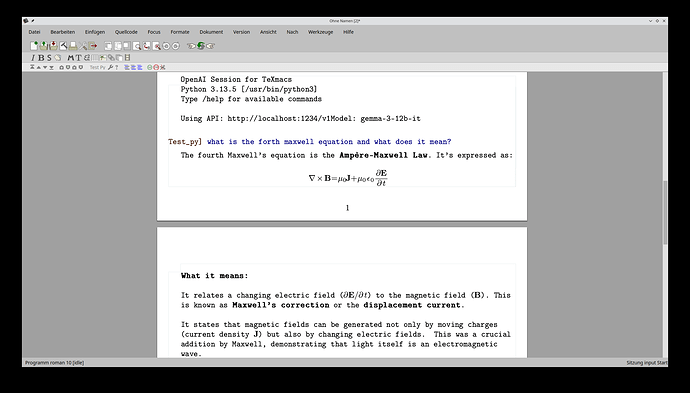Click the Find/search magnifier toolbar icon

tap(137, 46)
